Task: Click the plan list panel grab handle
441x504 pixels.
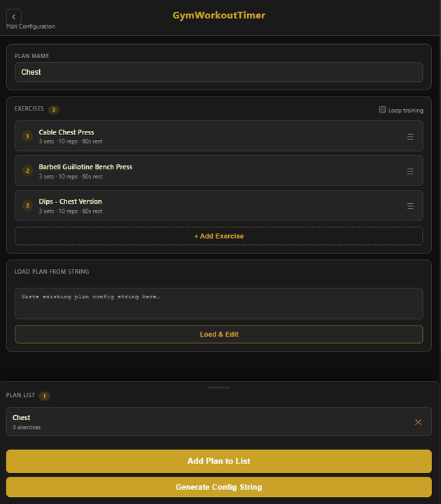Action: 218,387
